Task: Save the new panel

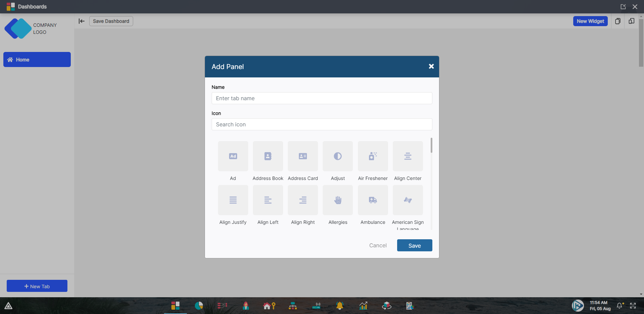Action: point(414,245)
